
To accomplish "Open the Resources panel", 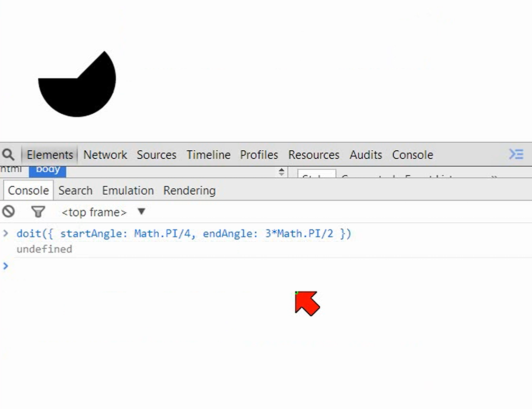I will pyautogui.click(x=314, y=155).
